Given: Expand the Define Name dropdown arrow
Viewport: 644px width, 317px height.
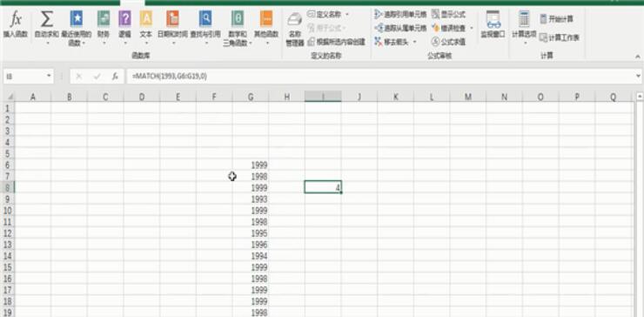Looking at the screenshot, I should coord(347,15).
